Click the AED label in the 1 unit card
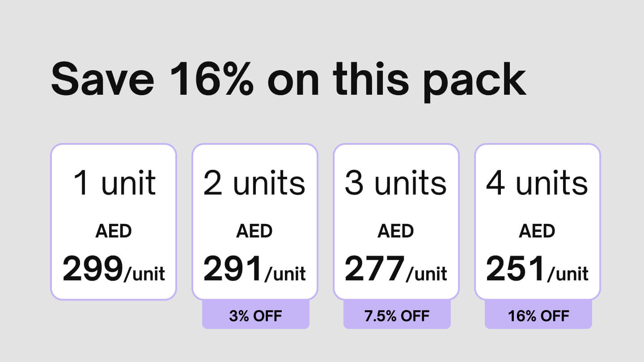The height and width of the screenshot is (362, 644). (114, 232)
